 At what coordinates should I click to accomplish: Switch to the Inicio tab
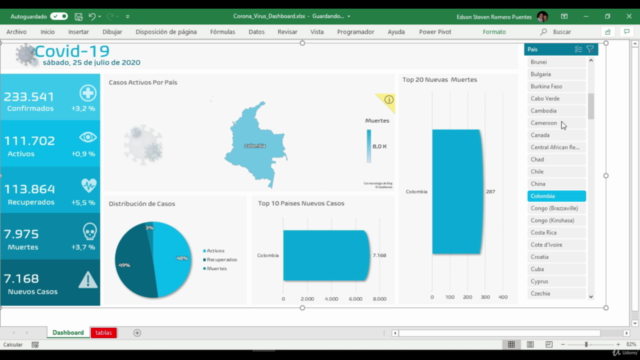click(x=47, y=32)
